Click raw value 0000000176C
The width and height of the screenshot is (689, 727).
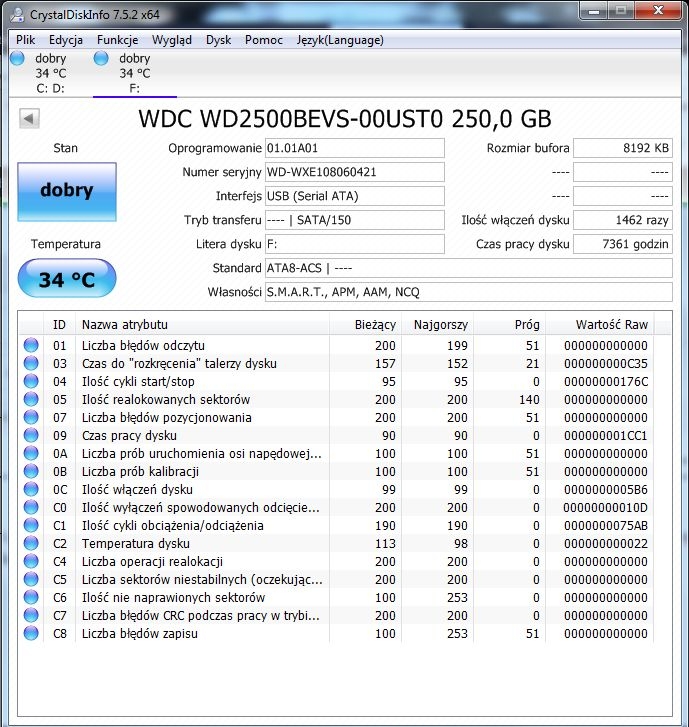(606, 381)
